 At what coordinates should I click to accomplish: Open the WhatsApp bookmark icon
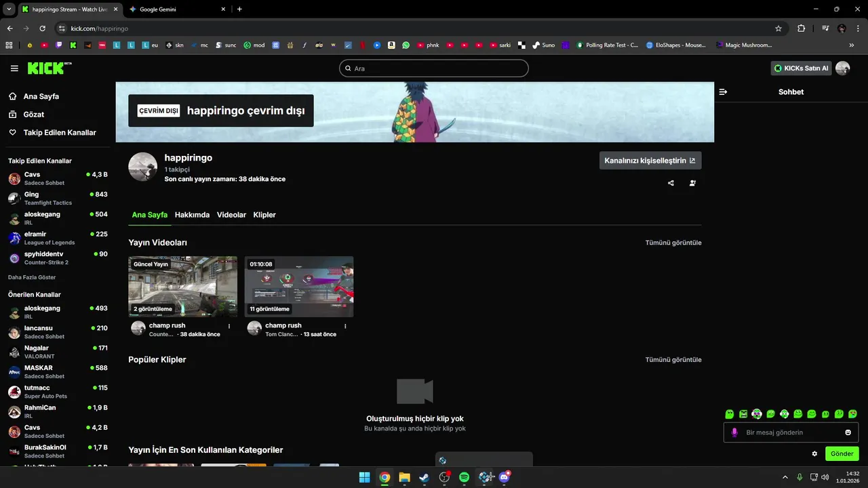click(x=406, y=45)
